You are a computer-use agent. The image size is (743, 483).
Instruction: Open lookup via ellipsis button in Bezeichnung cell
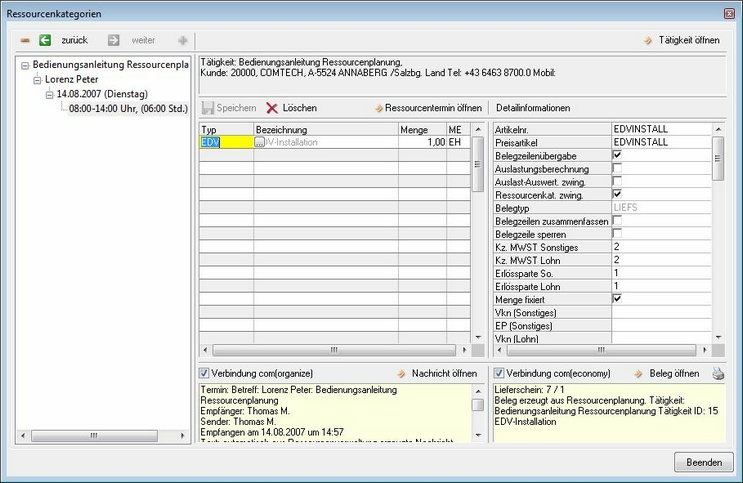(260, 143)
